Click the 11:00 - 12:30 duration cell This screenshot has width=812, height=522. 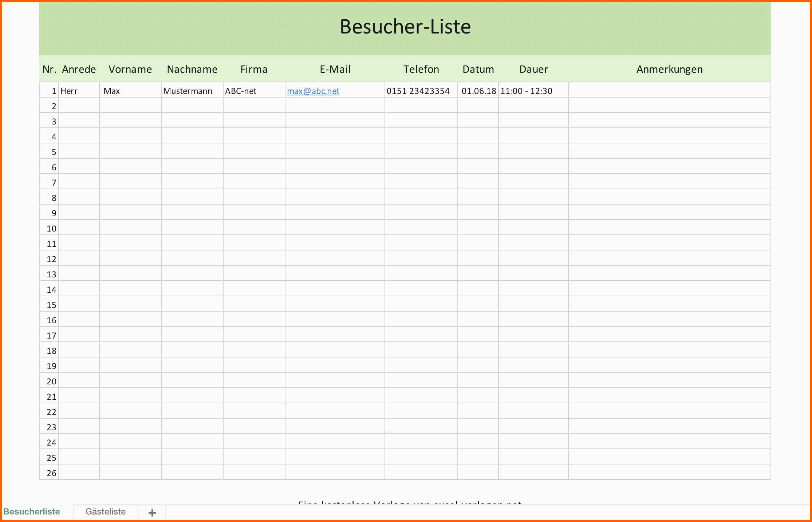526,91
